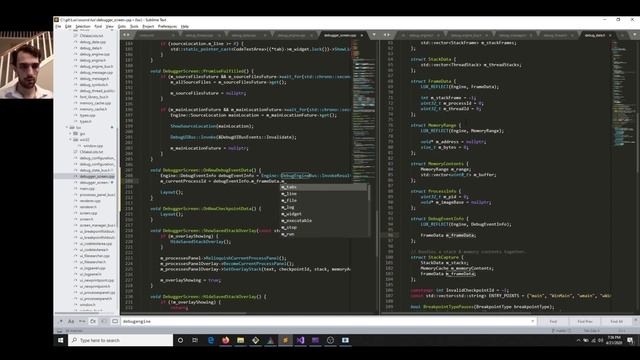The height and width of the screenshot is (360, 640).
Task: Choose m_stop autocomplete suggestion
Action: (324, 227)
